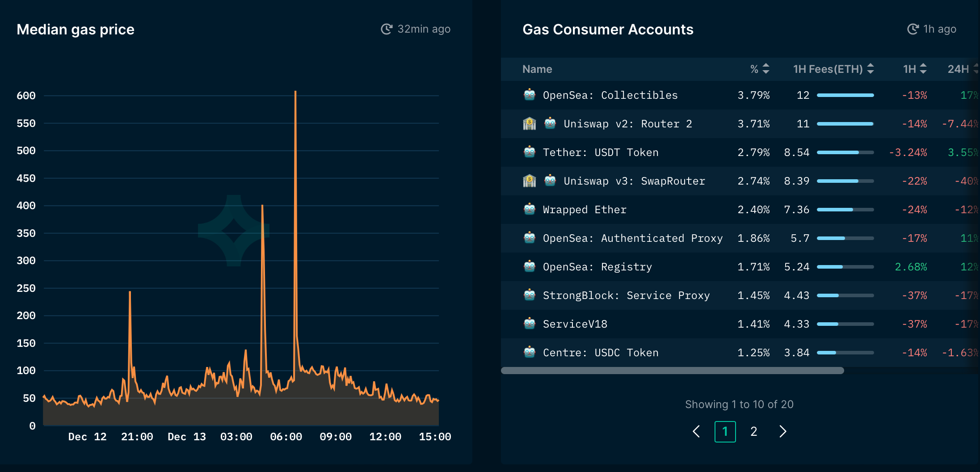
Task: Click the 3.79% value for OpenSea: Collectibles
Action: (753, 95)
